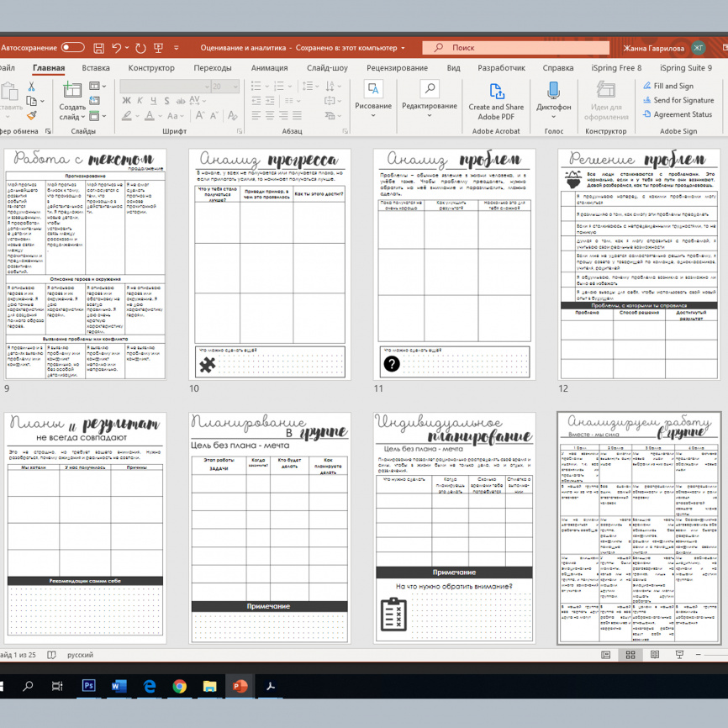The image size is (728, 728).
Task: Open the Вставка ribbon tab
Action: (x=96, y=68)
